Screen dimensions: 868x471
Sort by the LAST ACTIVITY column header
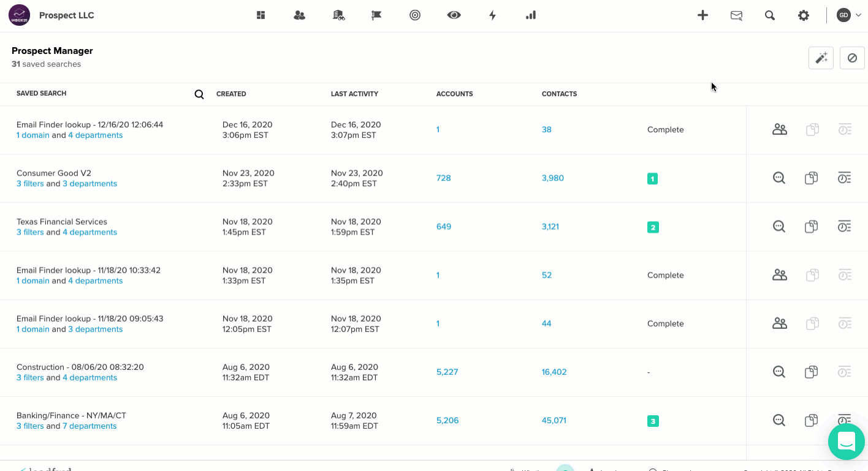(354, 94)
